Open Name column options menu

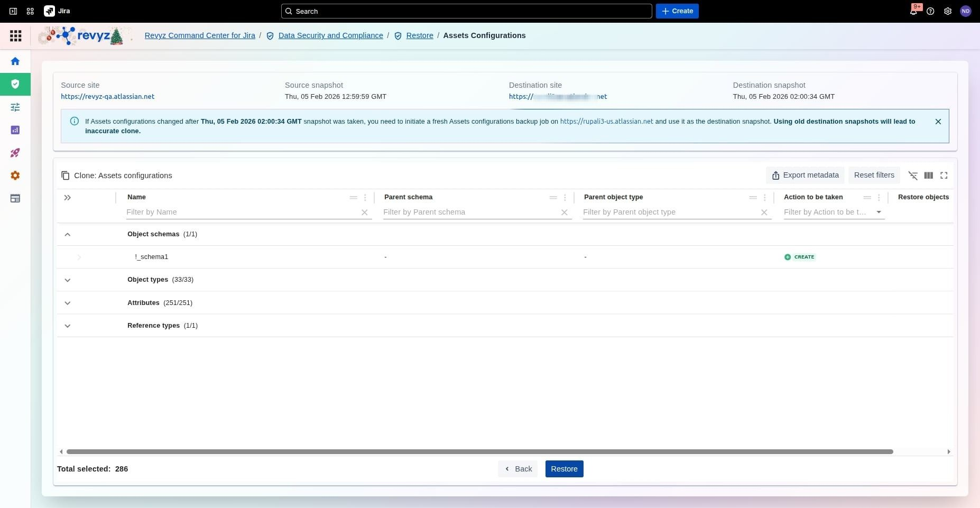[x=365, y=197]
